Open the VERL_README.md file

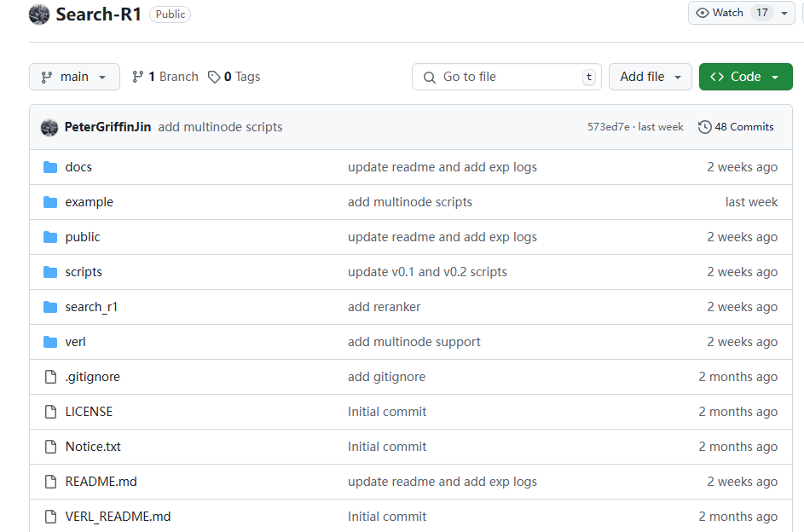(x=118, y=516)
